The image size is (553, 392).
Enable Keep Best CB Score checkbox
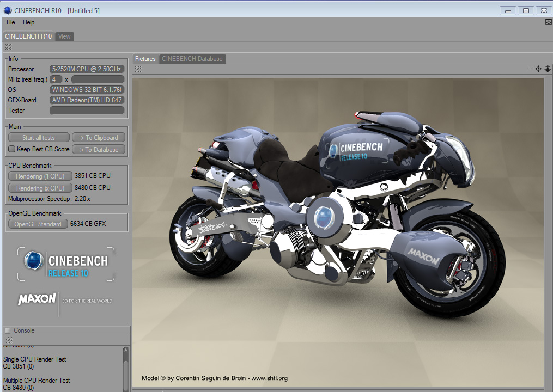click(12, 149)
